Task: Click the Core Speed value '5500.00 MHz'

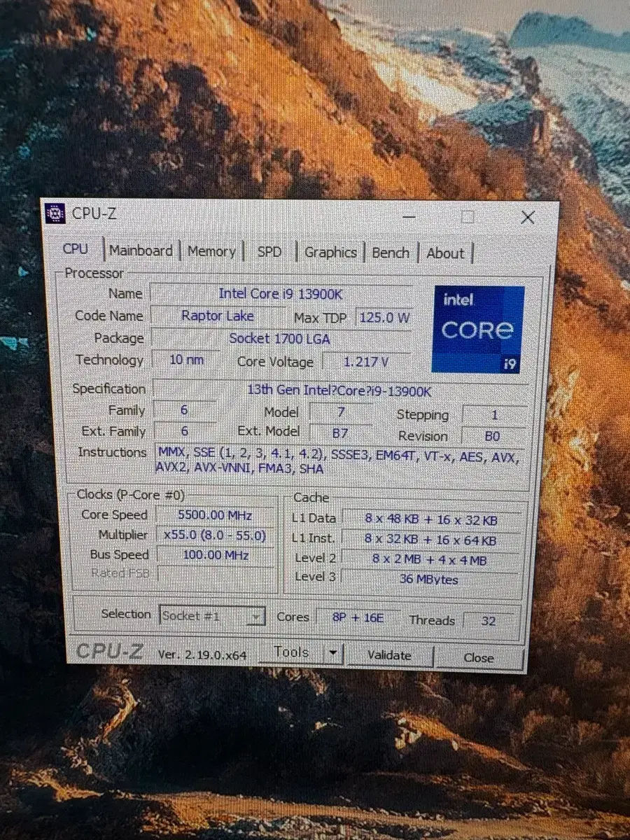Action: tap(215, 515)
